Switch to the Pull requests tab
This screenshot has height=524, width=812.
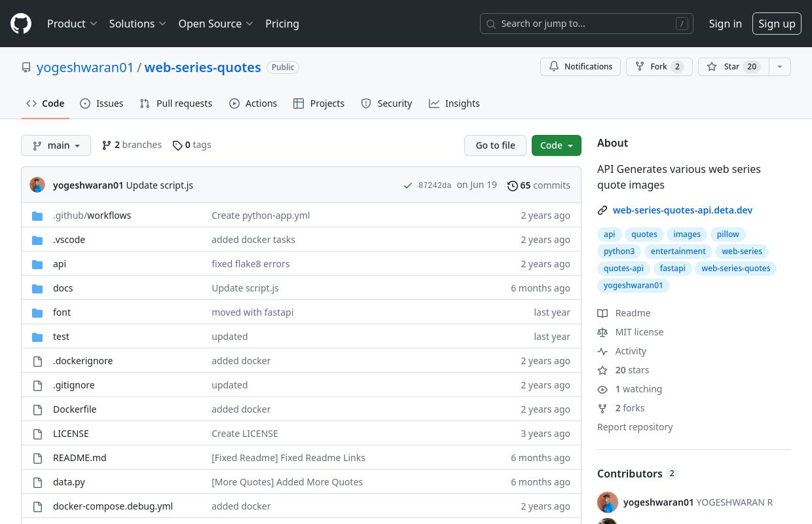(176, 103)
